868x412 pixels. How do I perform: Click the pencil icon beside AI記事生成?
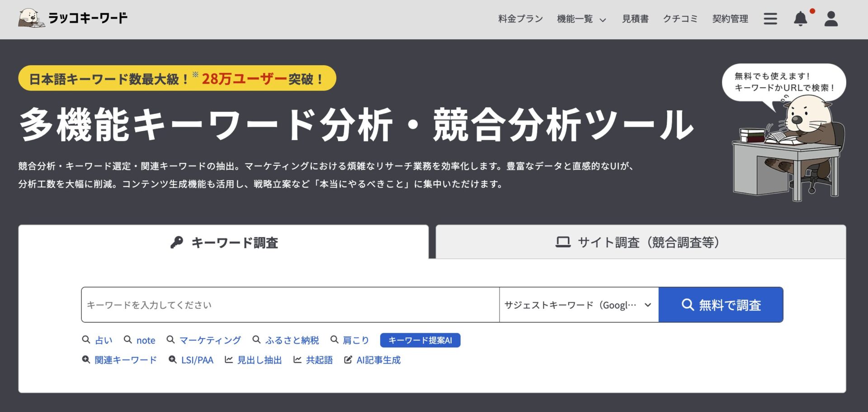[347, 360]
